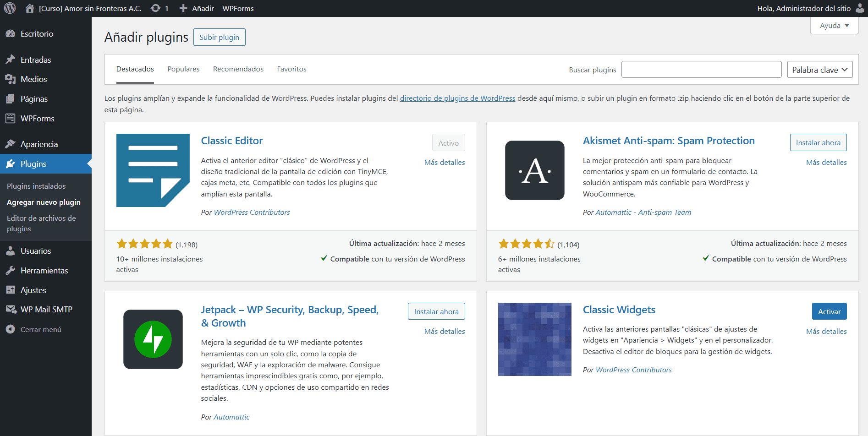Click the WordPress logo in admin bar
The width and height of the screenshot is (868, 436).
10,8
